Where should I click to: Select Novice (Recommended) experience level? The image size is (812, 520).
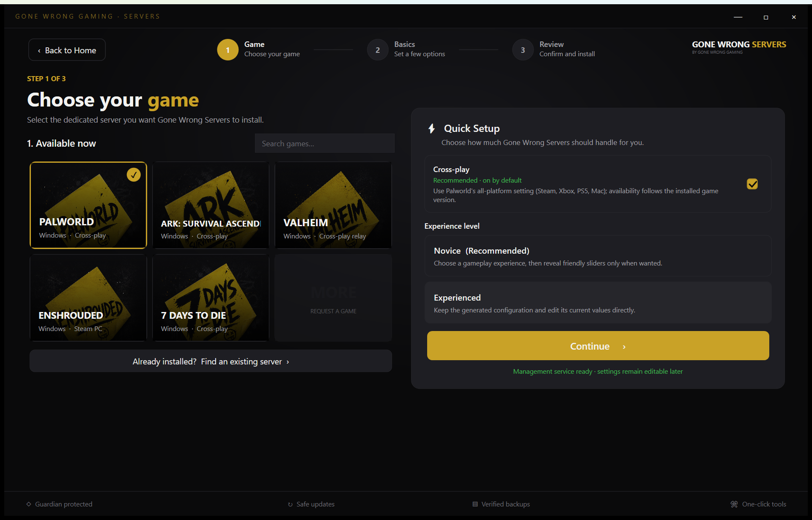click(x=598, y=256)
